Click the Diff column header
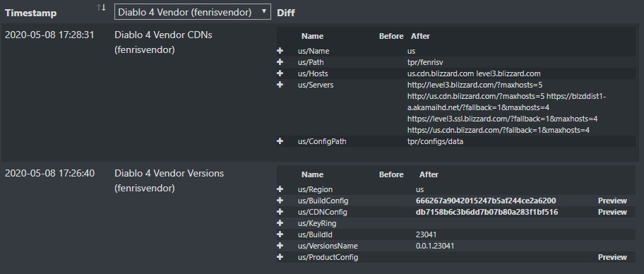The width and height of the screenshot is (644, 274). (286, 13)
